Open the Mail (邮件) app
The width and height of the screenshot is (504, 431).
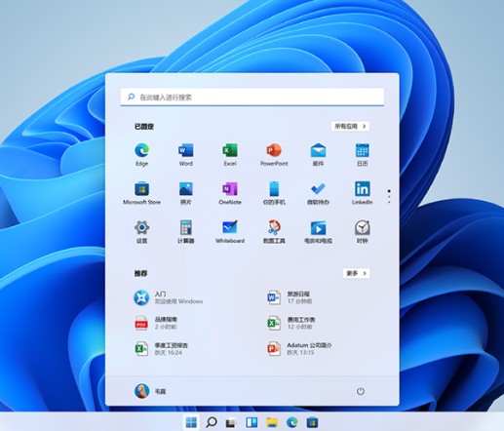pos(318,154)
